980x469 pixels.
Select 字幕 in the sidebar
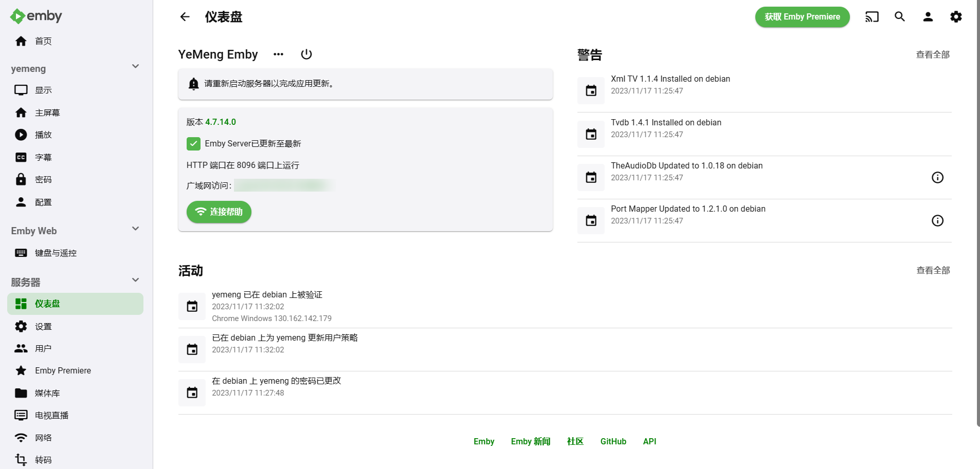pyautogui.click(x=43, y=157)
